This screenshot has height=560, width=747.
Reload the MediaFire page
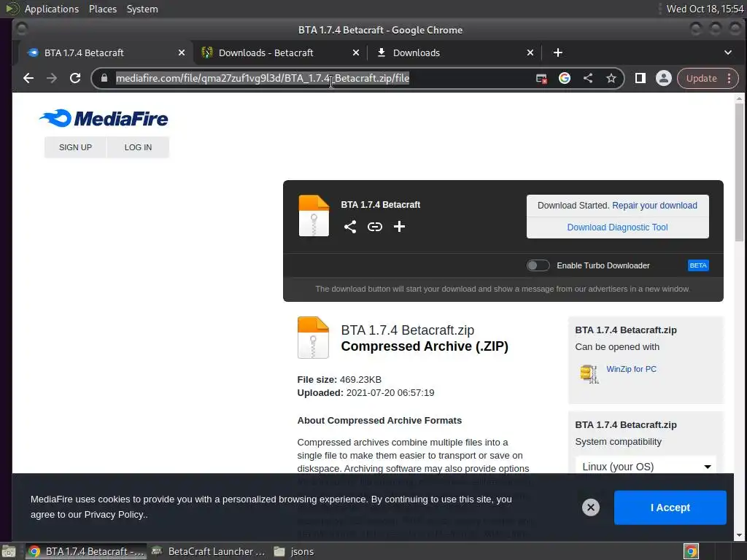[75, 78]
